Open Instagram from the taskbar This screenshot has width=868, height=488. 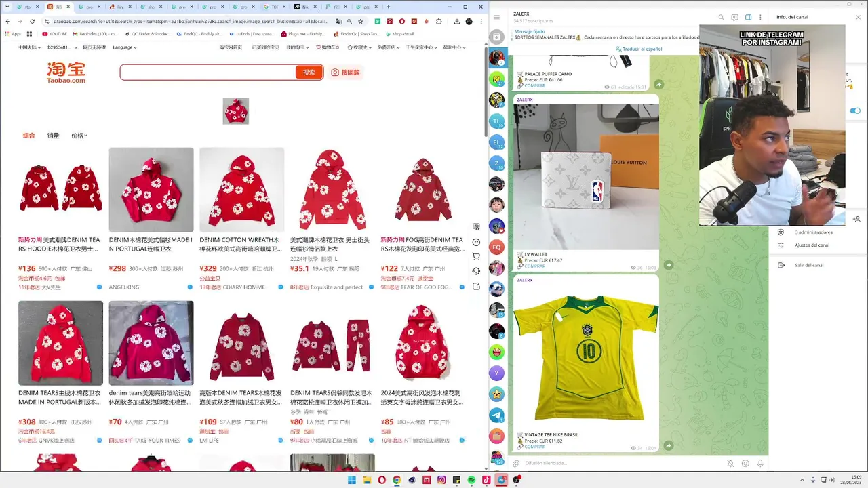pos(441,480)
